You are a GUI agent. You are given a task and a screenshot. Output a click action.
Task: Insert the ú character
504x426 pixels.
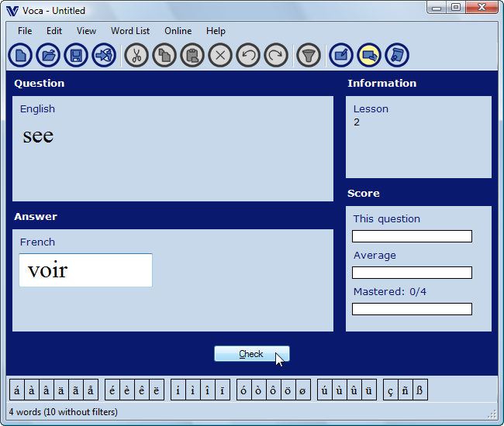pos(325,390)
